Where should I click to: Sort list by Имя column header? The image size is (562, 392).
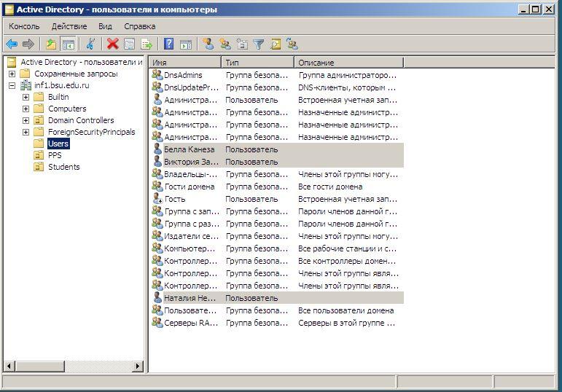click(185, 63)
